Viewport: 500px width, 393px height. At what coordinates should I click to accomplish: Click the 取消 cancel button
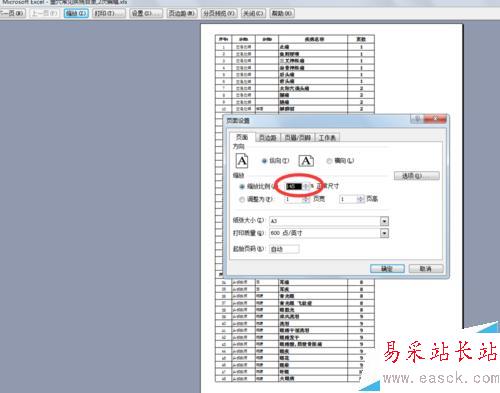(426, 269)
